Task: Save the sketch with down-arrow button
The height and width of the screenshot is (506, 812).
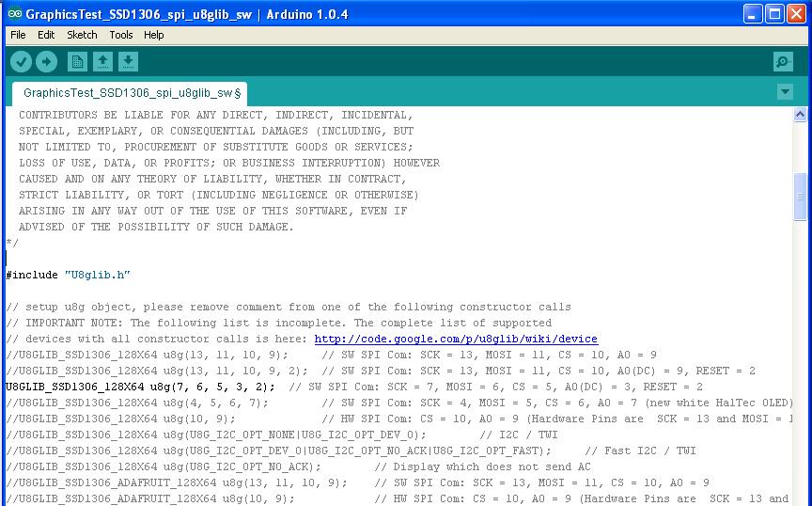Action: (128, 62)
